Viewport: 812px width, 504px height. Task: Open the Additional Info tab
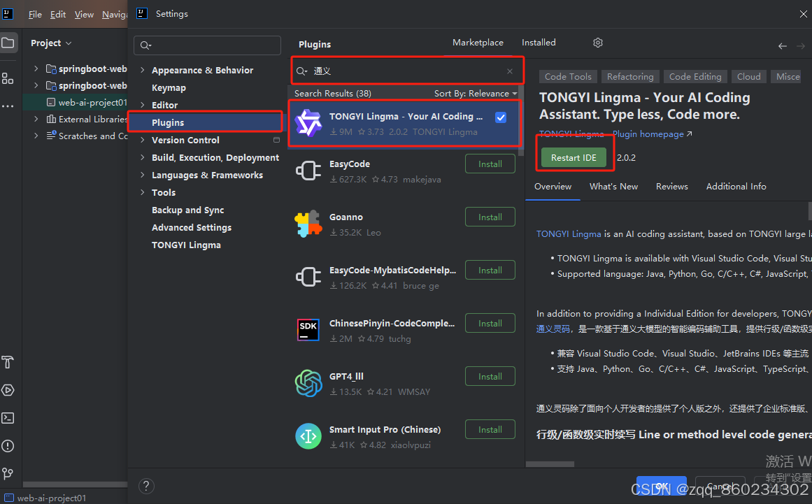[736, 186]
